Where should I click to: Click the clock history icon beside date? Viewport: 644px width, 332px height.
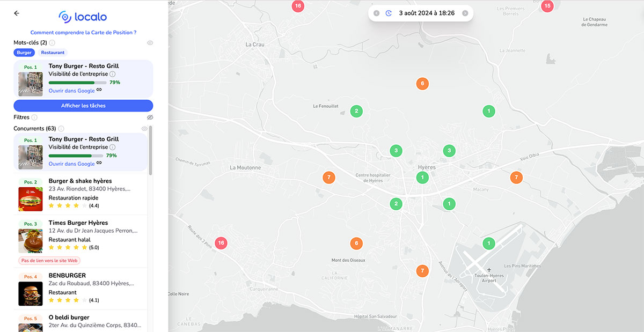[389, 13]
